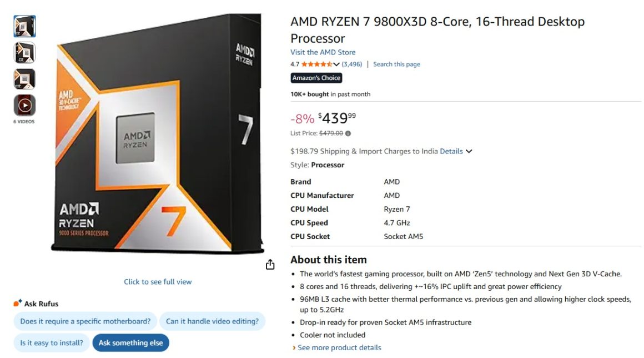The width and height of the screenshot is (644, 358).
Task: Open the 3,496 ratings link
Action: point(351,64)
